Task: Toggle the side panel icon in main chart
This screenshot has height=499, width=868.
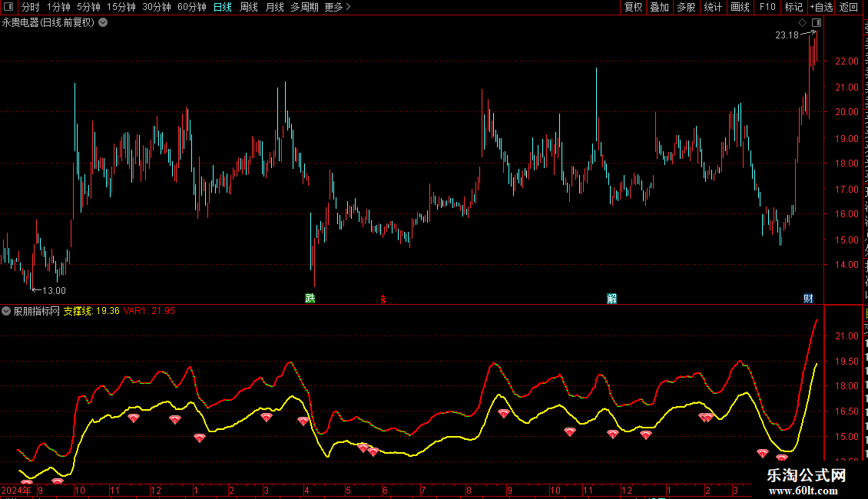Action: click(x=817, y=23)
